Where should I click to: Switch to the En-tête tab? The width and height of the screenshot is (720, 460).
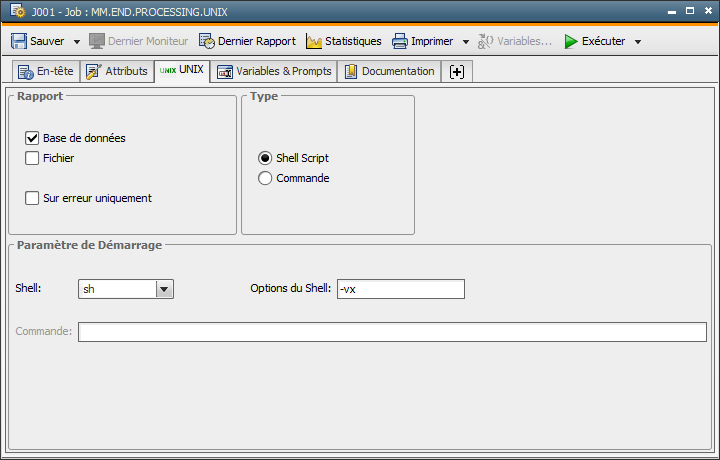pos(45,72)
